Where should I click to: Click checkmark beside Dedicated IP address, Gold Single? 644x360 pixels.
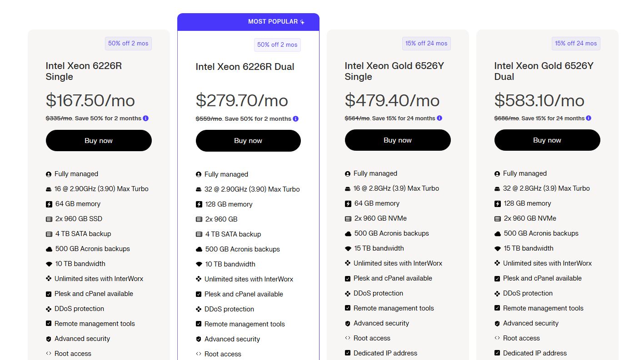[348, 353]
